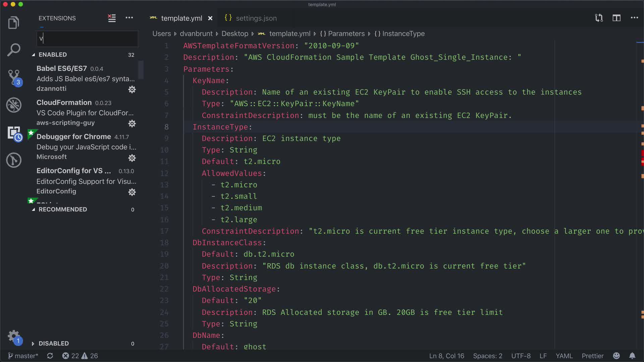Open changes compare icon
644x362 pixels.
click(599, 18)
